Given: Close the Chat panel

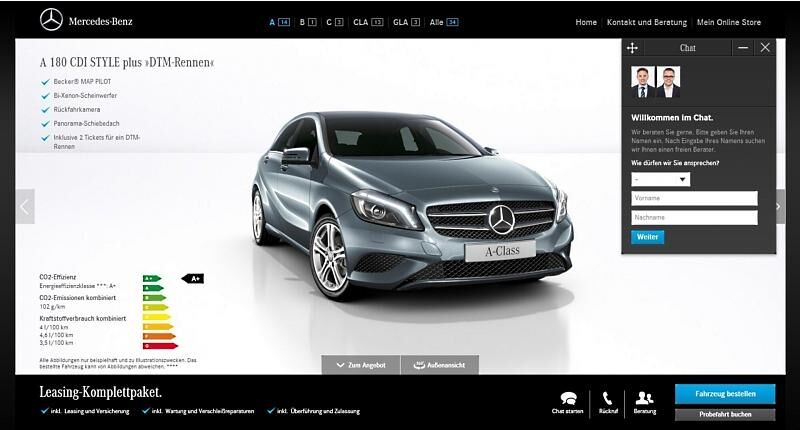Looking at the screenshot, I should click(x=765, y=47).
